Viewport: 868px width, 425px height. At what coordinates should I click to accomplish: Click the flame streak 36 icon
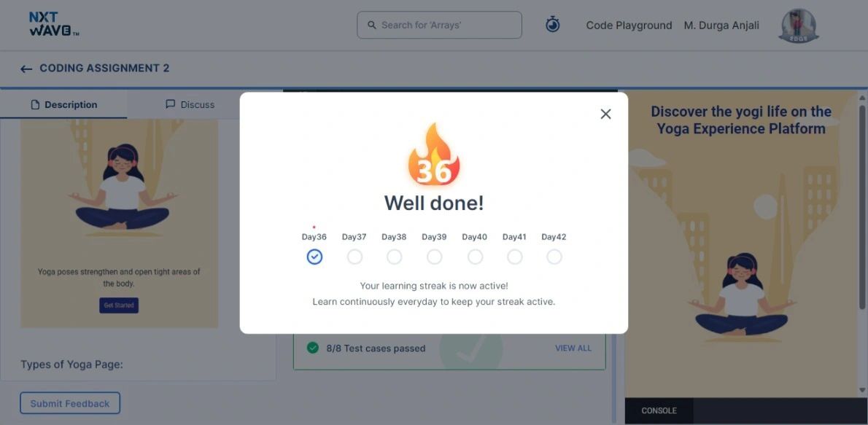click(434, 155)
